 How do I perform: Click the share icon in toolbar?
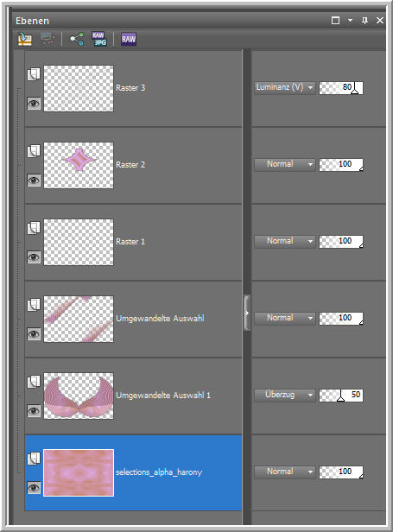click(x=77, y=39)
